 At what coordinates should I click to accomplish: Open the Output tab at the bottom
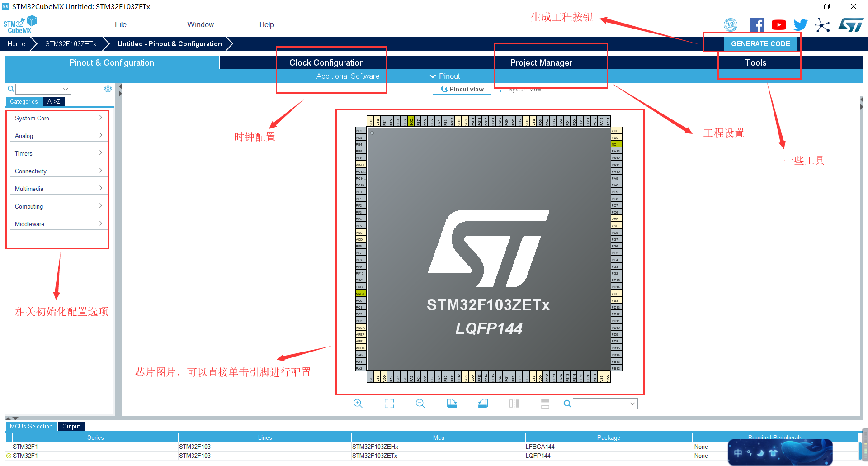click(71, 426)
